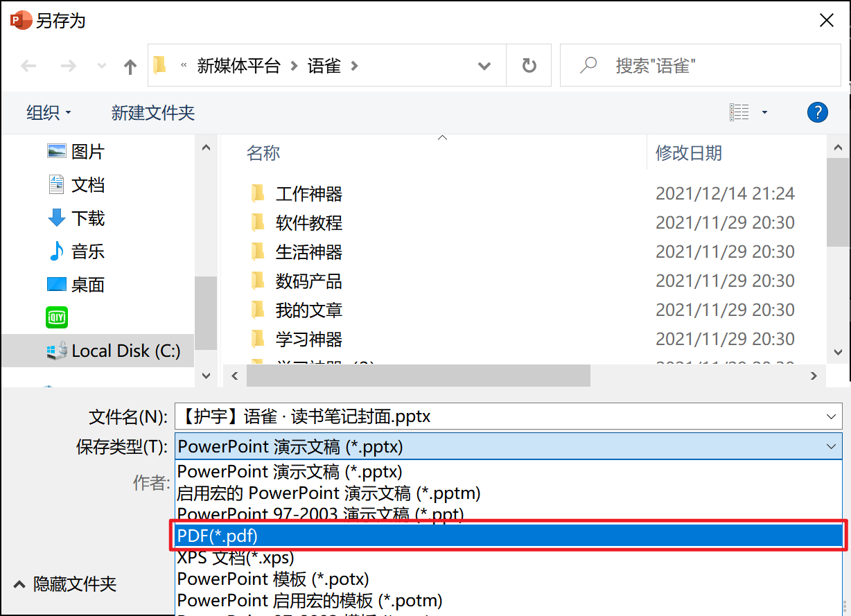Click the navigation pane scroll-down arrow
Image resolution: width=851 pixels, height=616 pixels.
point(206,375)
